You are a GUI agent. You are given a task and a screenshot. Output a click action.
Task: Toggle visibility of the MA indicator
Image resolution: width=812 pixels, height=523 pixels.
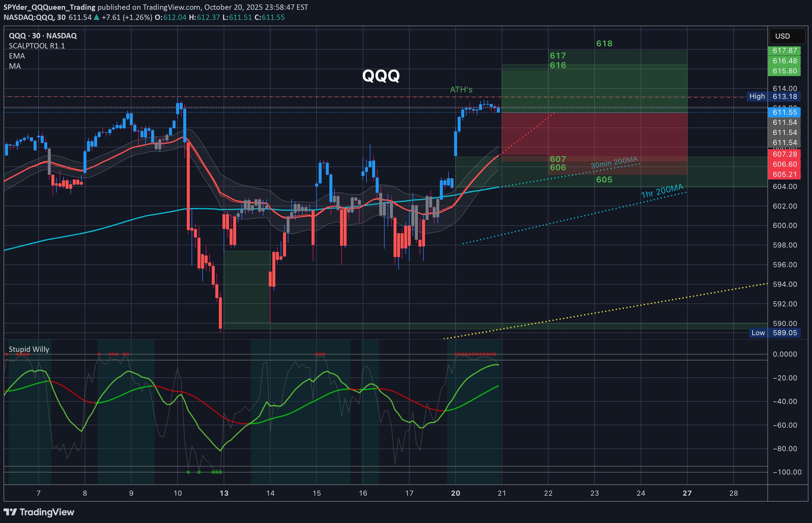click(x=15, y=66)
